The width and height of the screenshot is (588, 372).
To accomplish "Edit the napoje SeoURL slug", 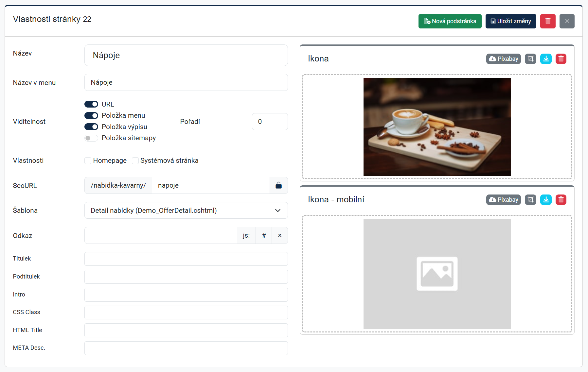I will [211, 185].
